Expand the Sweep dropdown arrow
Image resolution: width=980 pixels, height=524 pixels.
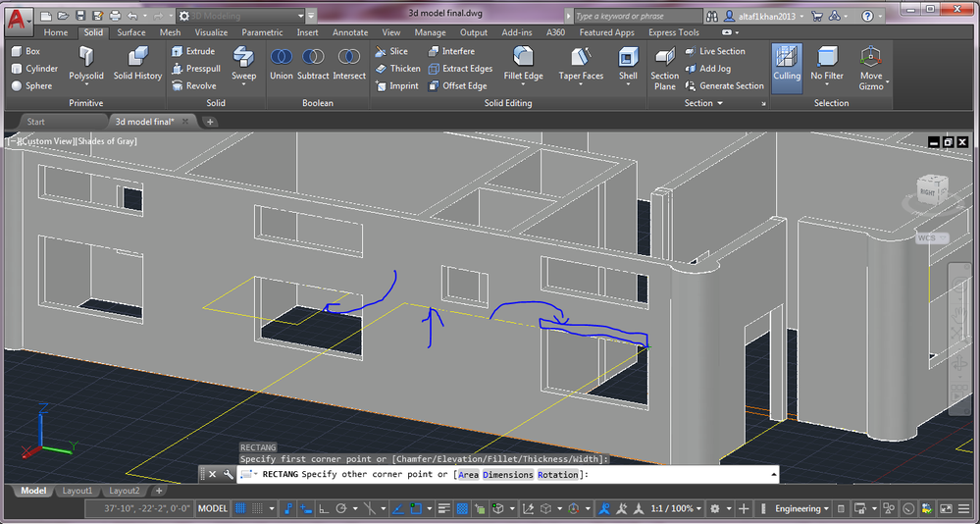pos(243,85)
